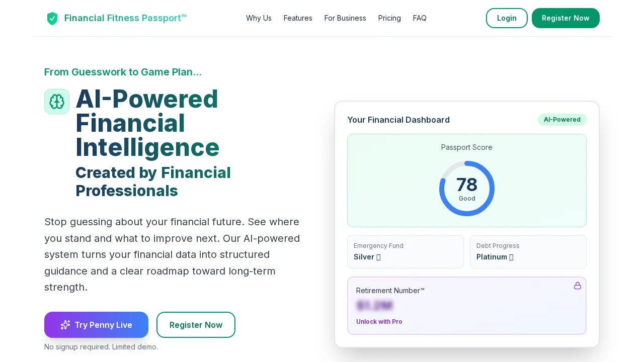The width and height of the screenshot is (644, 362).
Task: Click the sparkles icon on Try Penny Live
Action: coord(65,325)
